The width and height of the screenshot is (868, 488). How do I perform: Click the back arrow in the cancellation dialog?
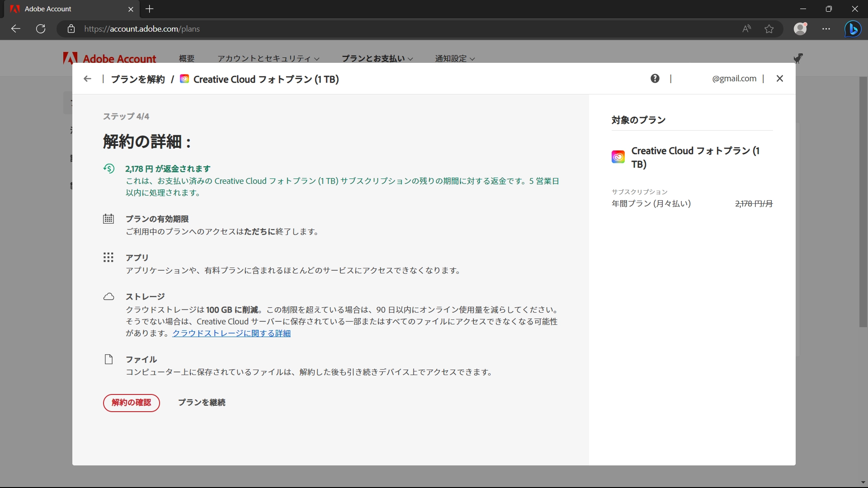click(87, 79)
